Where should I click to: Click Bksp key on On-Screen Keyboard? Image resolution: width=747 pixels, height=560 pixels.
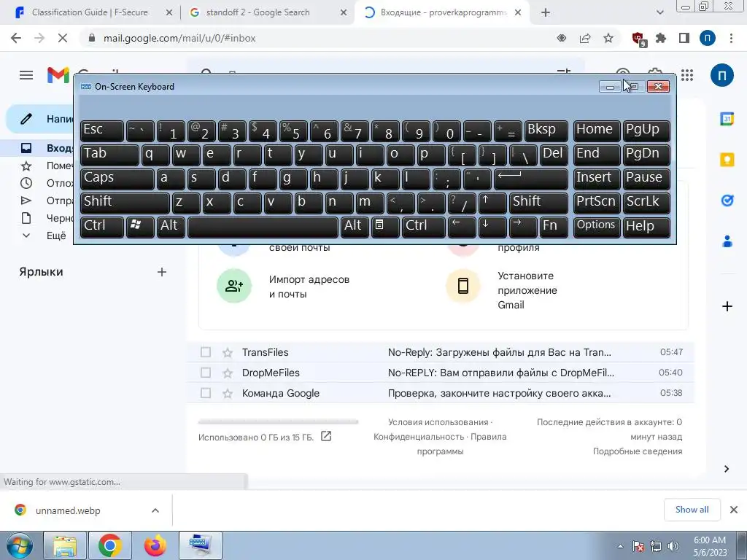[546, 131]
